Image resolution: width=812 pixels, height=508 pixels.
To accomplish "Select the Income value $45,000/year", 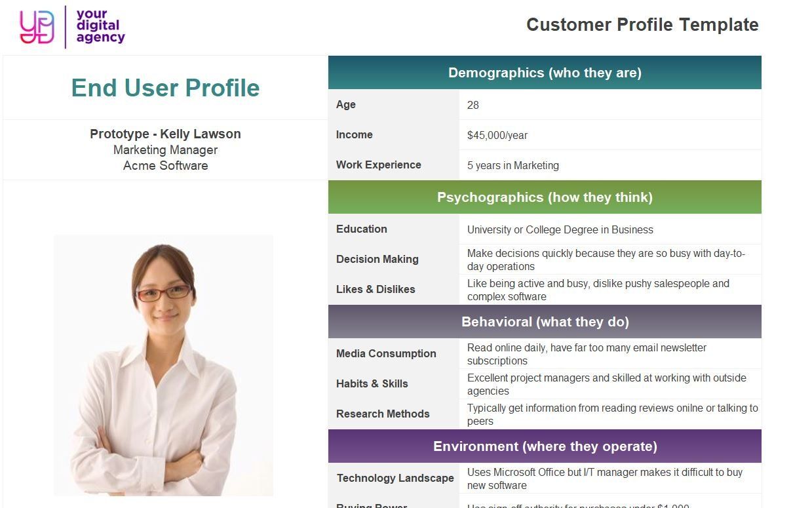I will click(x=497, y=136).
